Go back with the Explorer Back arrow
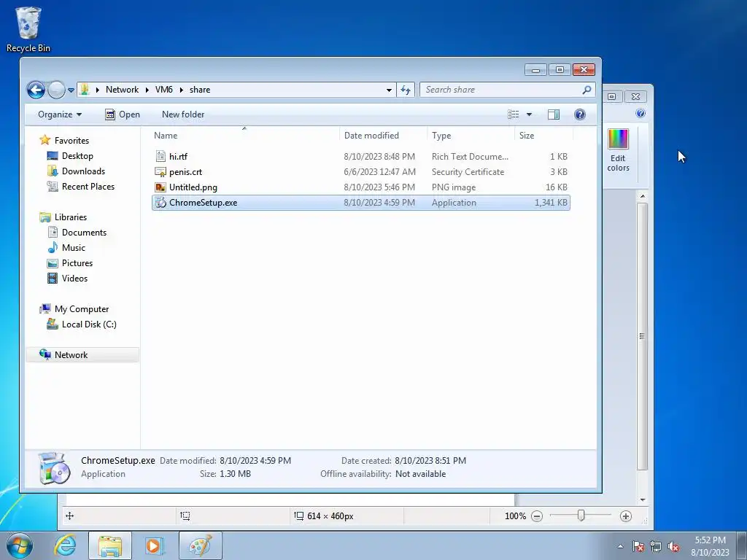The image size is (747, 560). pos(36,90)
